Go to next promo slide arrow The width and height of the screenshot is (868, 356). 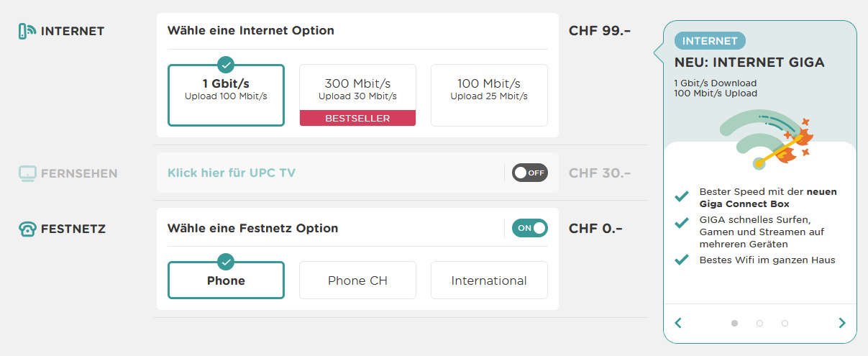[842, 323]
